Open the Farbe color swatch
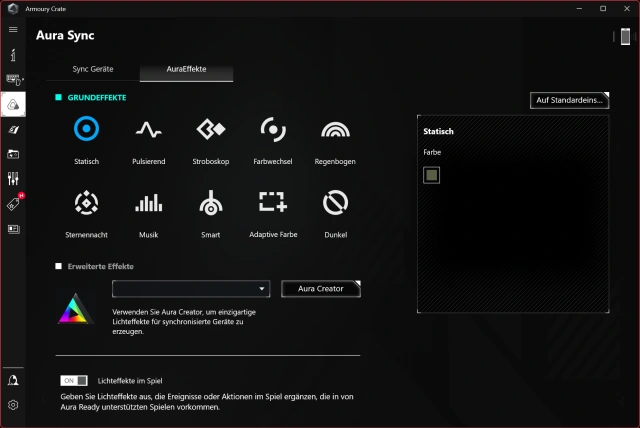The height and width of the screenshot is (428, 640). (431, 175)
